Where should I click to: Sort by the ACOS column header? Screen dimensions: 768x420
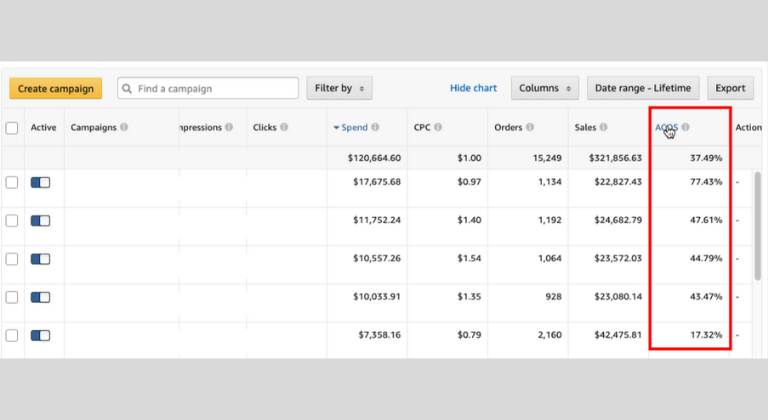666,128
